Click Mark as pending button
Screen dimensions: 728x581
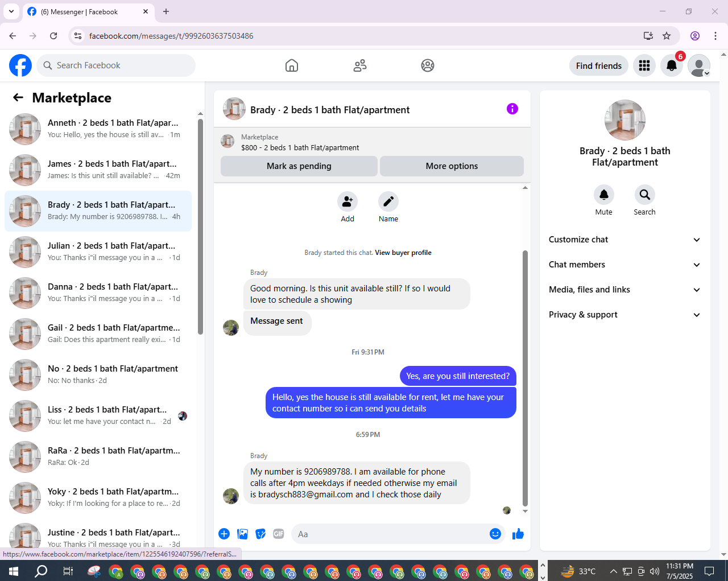pyautogui.click(x=299, y=166)
